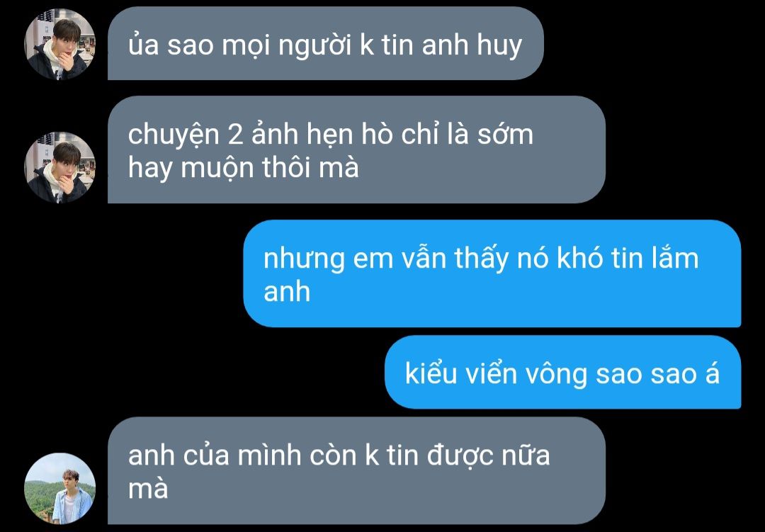Select the 'ủa sao mọi người k tin anh huy' bubble
Viewport: 765px width, 532px height.
(325, 43)
